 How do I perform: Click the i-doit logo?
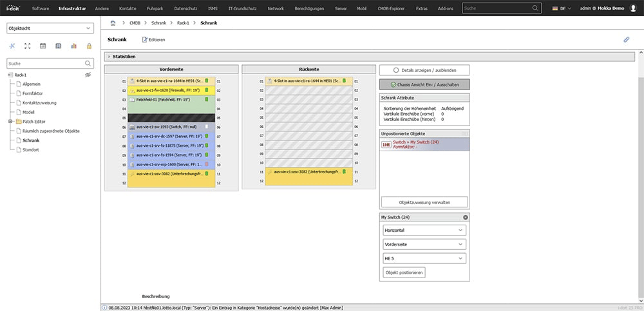tap(14, 8)
